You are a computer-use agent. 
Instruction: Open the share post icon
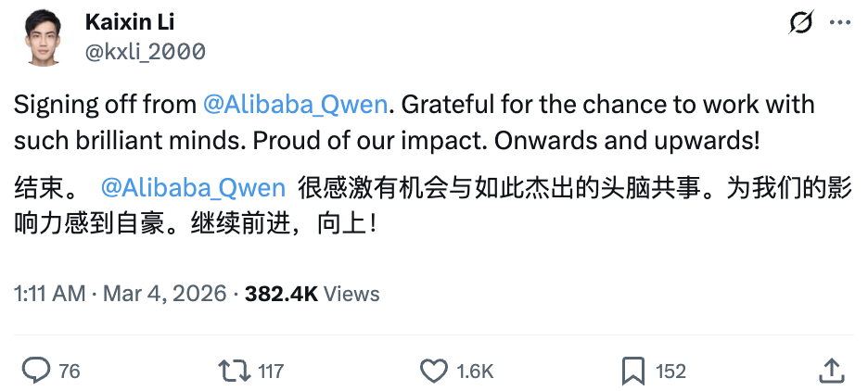pos(831,371)
